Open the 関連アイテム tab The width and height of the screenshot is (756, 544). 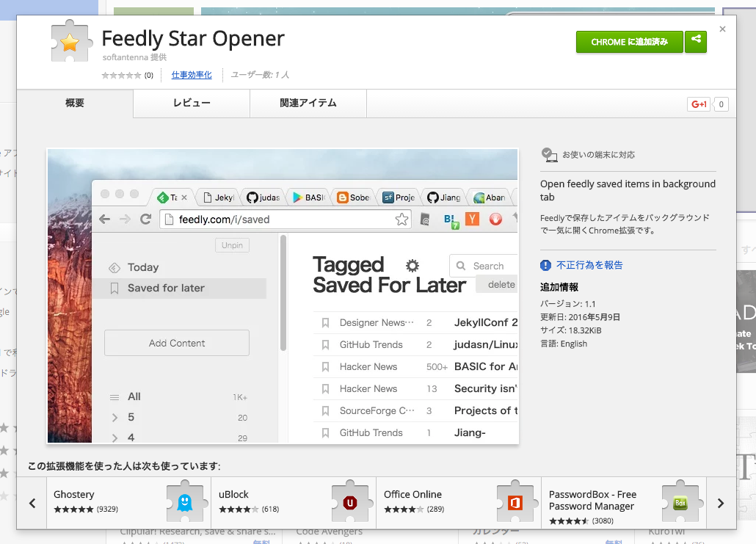pyautogui.click(x=308, y=103)
